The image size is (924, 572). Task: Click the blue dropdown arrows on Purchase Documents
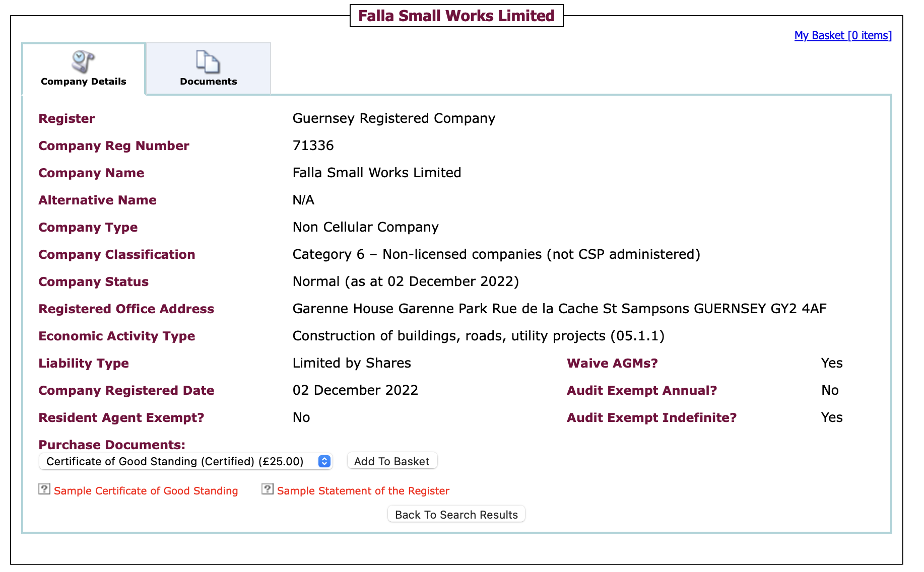tap(324, 461)
